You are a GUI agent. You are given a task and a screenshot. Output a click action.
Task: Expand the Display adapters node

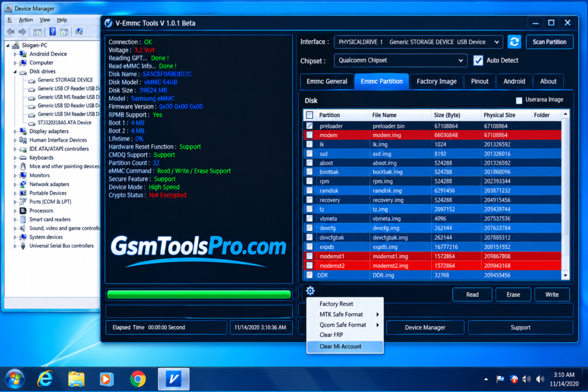[15, 131]
